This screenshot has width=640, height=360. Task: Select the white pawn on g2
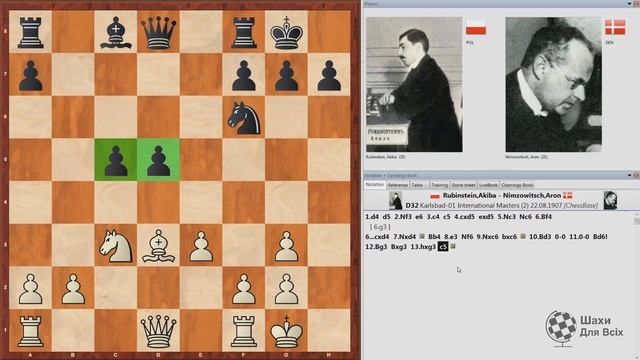(287, 289)
